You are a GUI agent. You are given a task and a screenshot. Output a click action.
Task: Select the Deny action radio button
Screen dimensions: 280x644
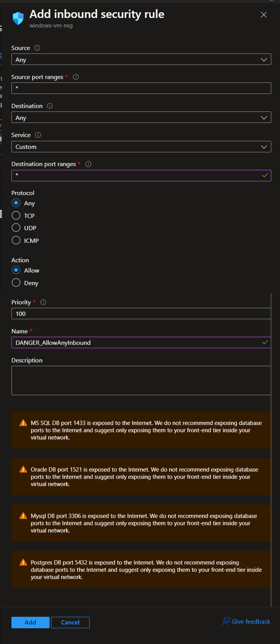(x=16, y=282)
